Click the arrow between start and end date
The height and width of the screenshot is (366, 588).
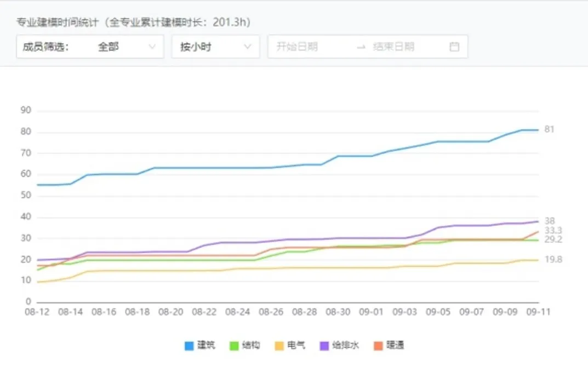[361, 47]
